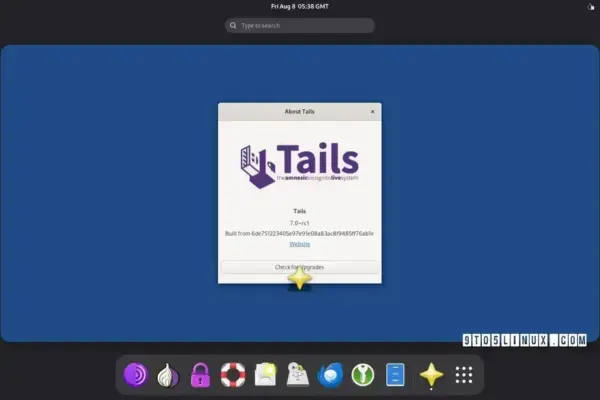The image size is (600, 400).
Task: Open the Tor Connection onion icon
Action: pyautogui.click(x=168, y=376)
